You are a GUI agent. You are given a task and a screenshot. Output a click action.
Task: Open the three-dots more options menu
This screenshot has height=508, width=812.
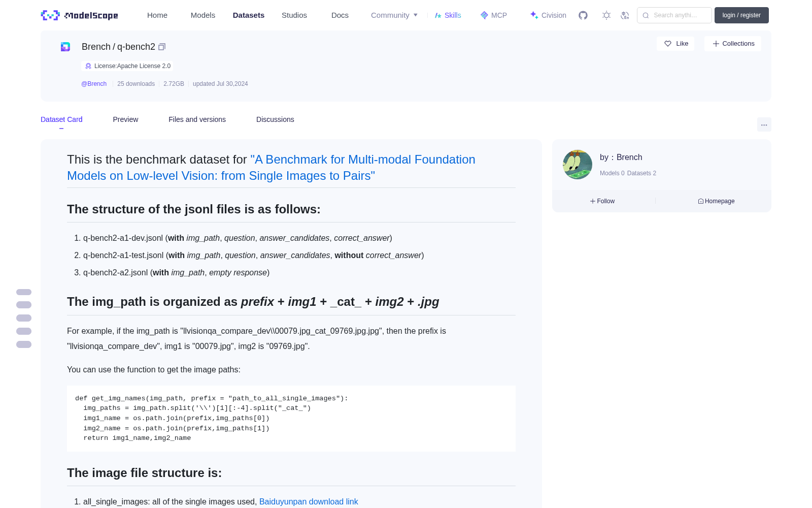click(764, 124)
